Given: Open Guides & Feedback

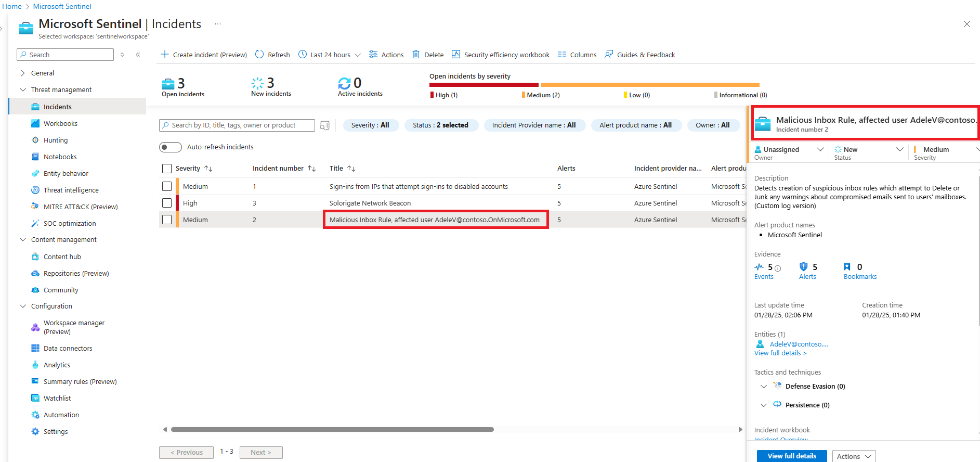Looking at the screenshot, I should click(x=639, y=55).
